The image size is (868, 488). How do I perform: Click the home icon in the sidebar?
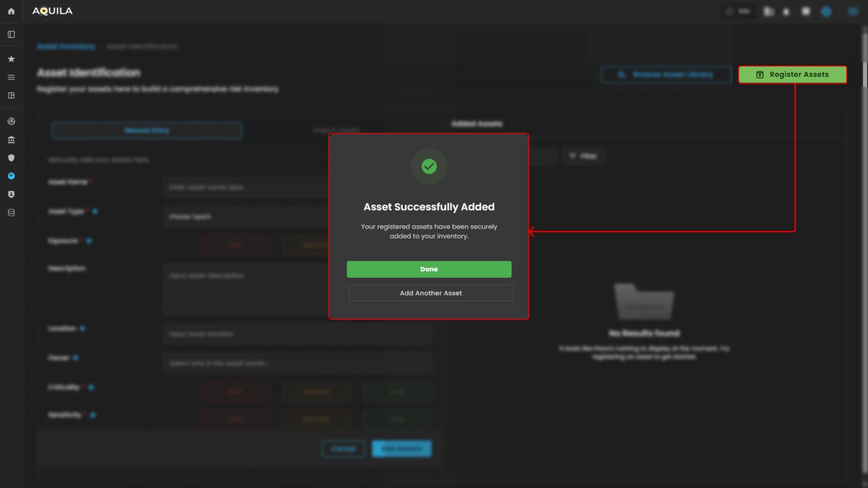coord(11,11)
